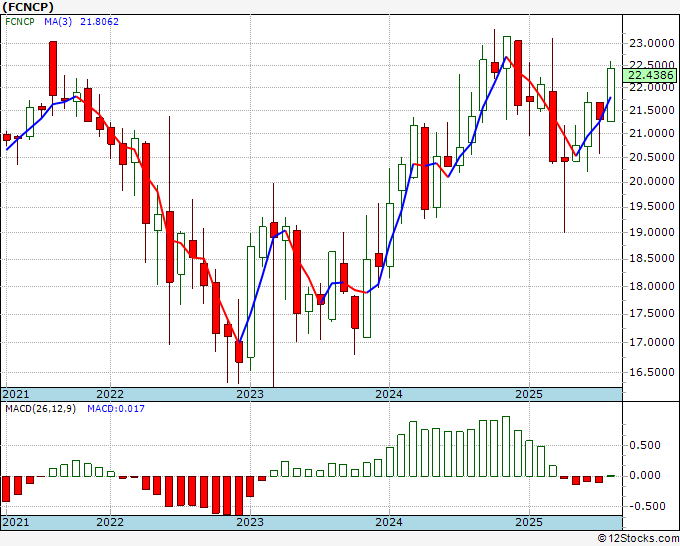
Task: Click the MA(3) indicator label
Action: [58, 22]
